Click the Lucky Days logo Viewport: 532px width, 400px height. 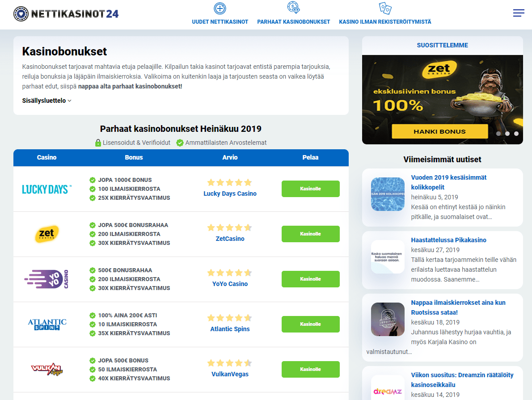[47, 189]
